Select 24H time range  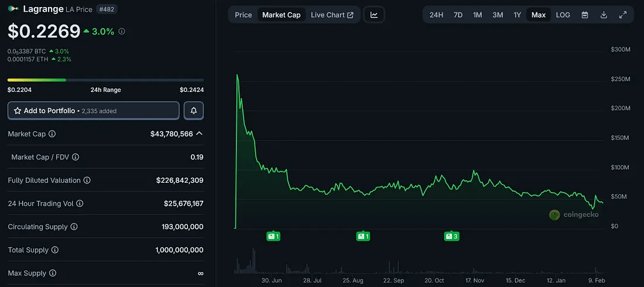coord(436,15)
